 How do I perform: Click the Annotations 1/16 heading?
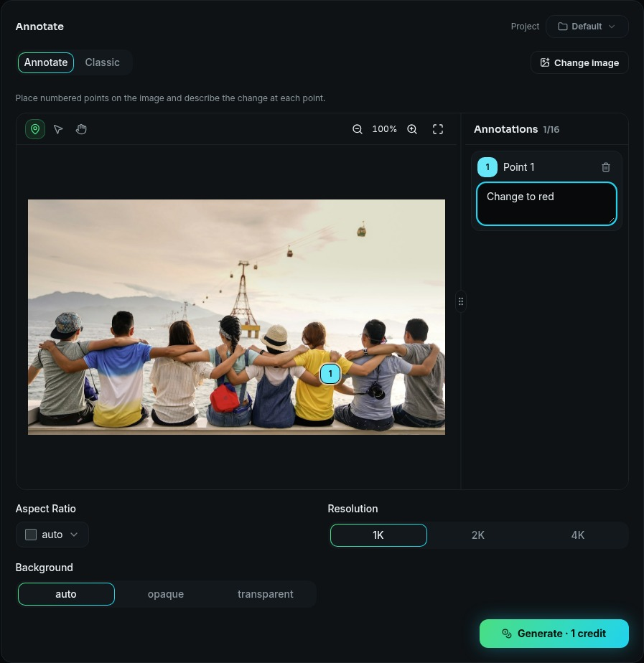(516, 129)
